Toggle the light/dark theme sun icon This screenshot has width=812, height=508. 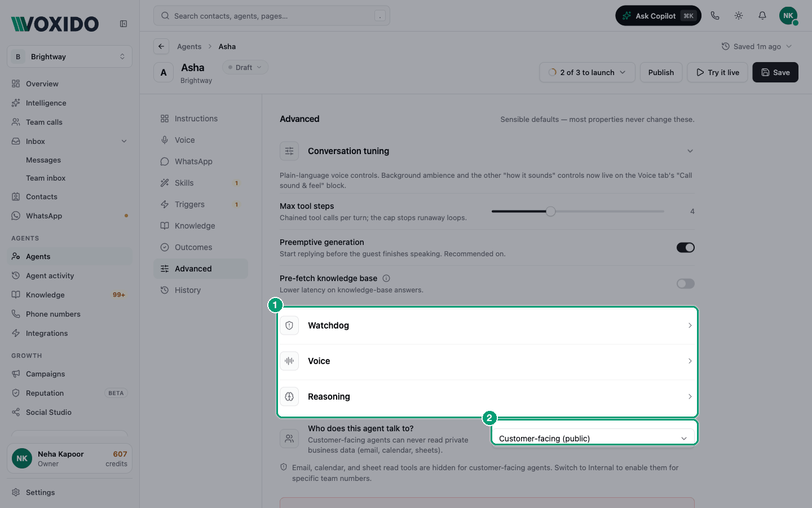click(739, 16)
